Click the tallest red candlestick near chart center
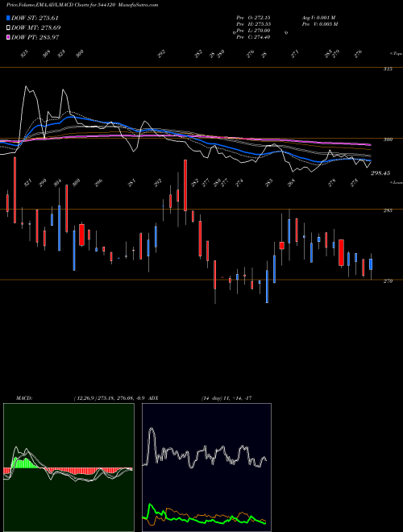 pos(185,185)
